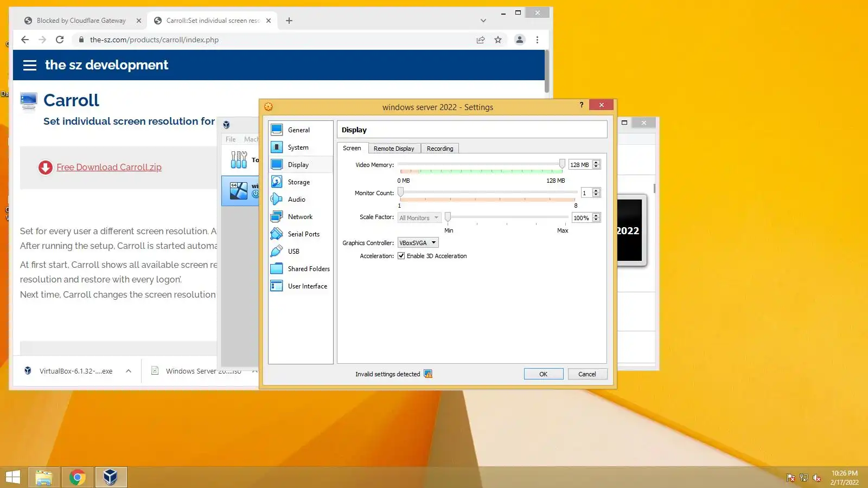This screenshot has width=868, height=488.
Task: Open the settings dialog help button
Action: pyautogui.click(x=582, y=105)
